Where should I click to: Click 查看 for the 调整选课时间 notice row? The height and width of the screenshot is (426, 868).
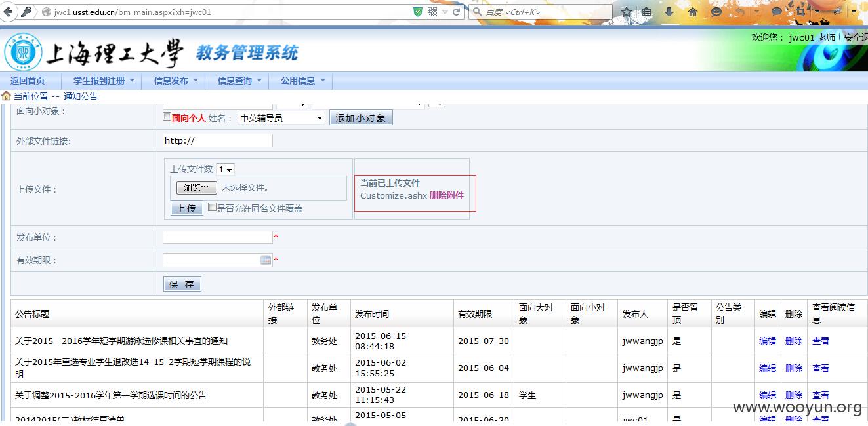tap(821, 395)
